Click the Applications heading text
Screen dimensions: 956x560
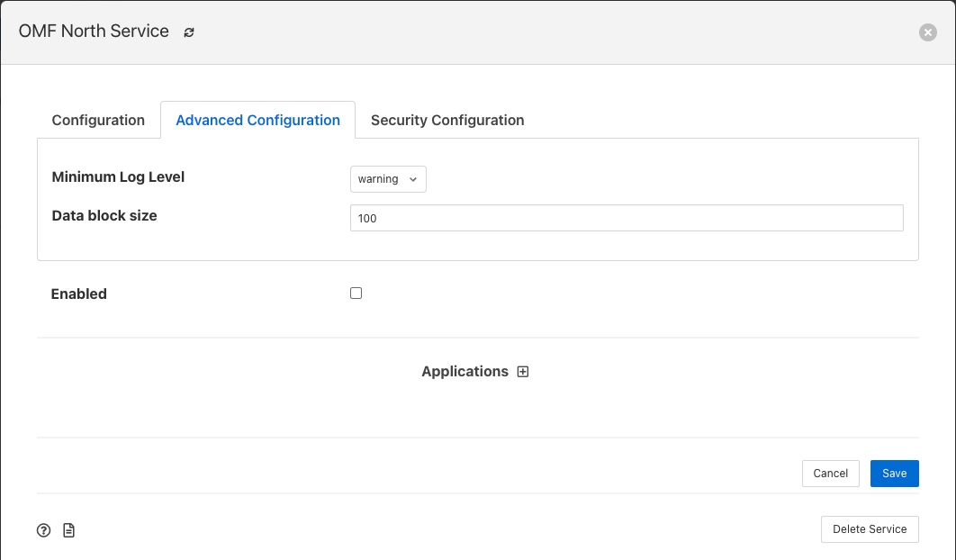tap(464, 372)
